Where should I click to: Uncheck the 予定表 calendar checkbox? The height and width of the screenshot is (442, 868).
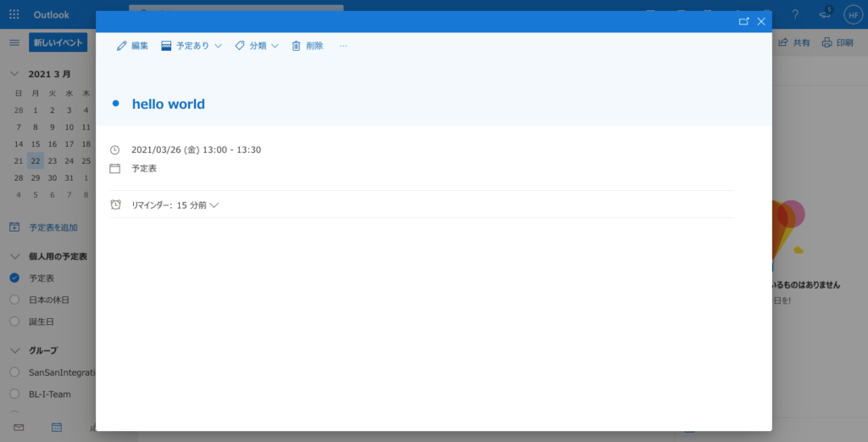pos(14,278)
